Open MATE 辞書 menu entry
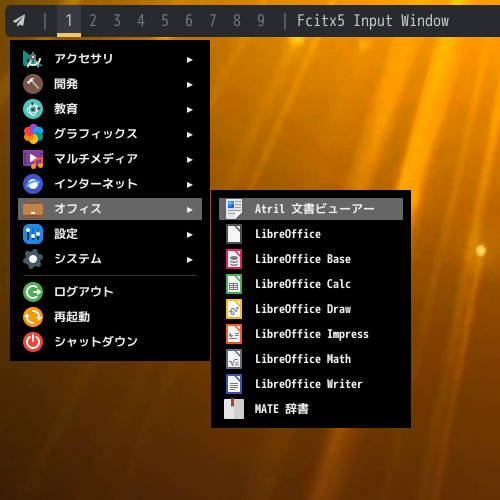Image resolution: width=500 pixels, height=500 pixels. (311, 409)
